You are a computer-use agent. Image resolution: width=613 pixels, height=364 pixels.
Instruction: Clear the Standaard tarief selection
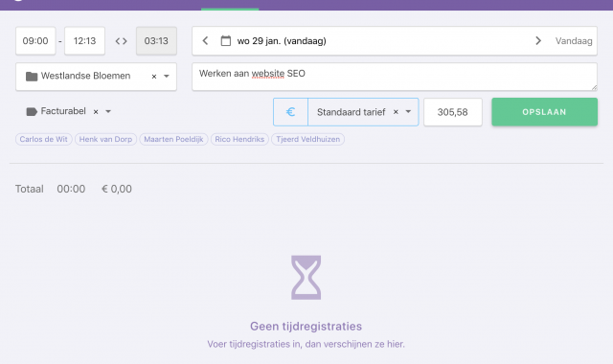396,112
